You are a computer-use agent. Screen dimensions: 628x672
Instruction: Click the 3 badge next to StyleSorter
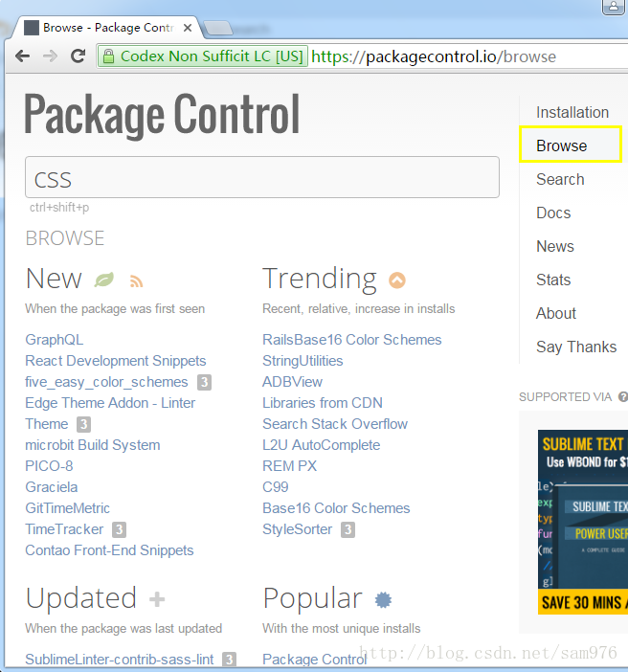[x=348, y=529]
